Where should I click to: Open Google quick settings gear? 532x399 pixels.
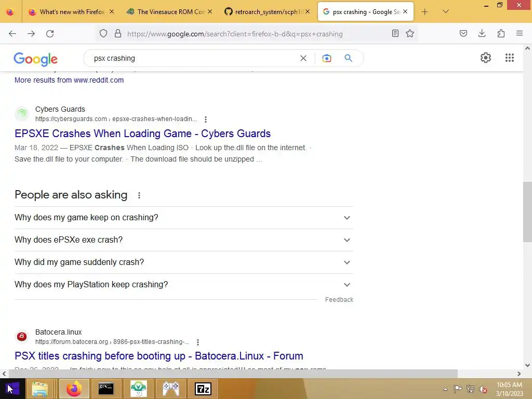486,58
